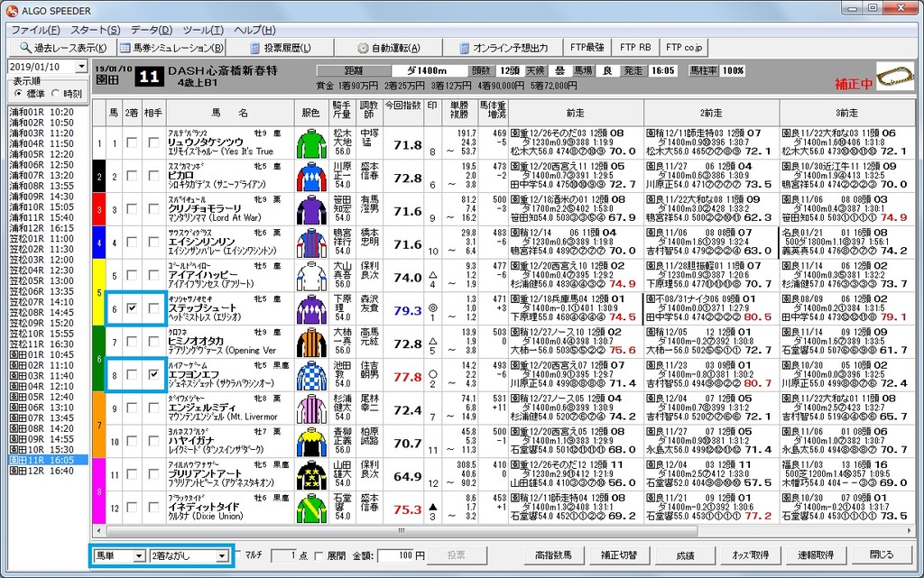Click the jockey silk icon for horse 1 リュウノタケシツウ

[x=311, y=143]
